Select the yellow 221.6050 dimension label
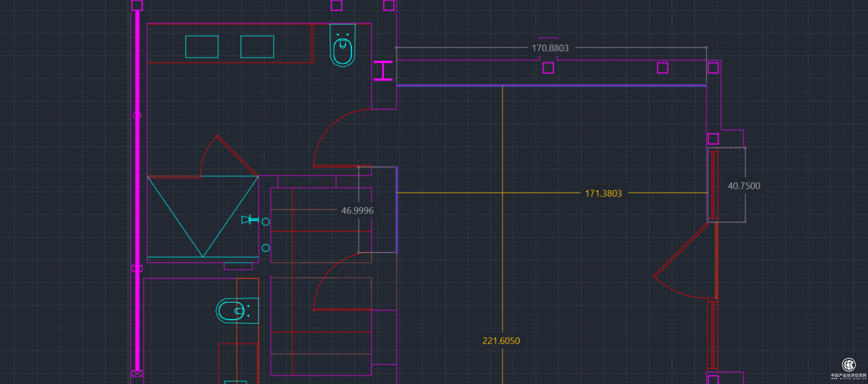The image size is (868, 384). click(x=501, y=341)
